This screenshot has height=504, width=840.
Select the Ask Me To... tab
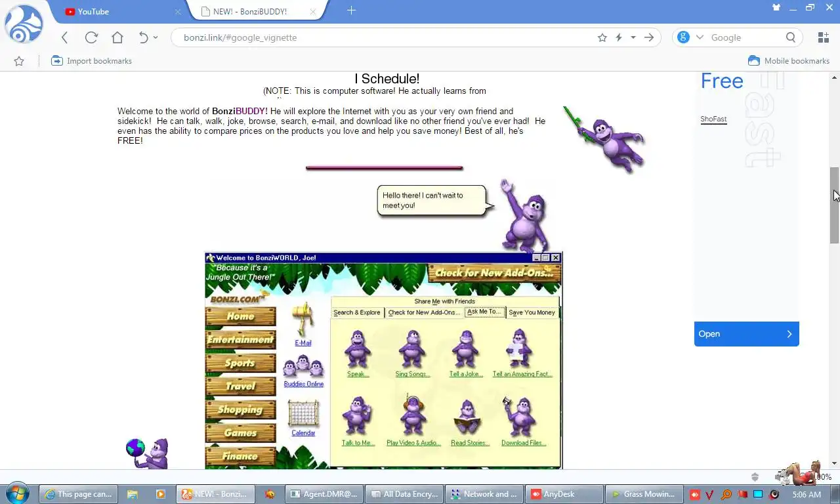coord(484,312)
